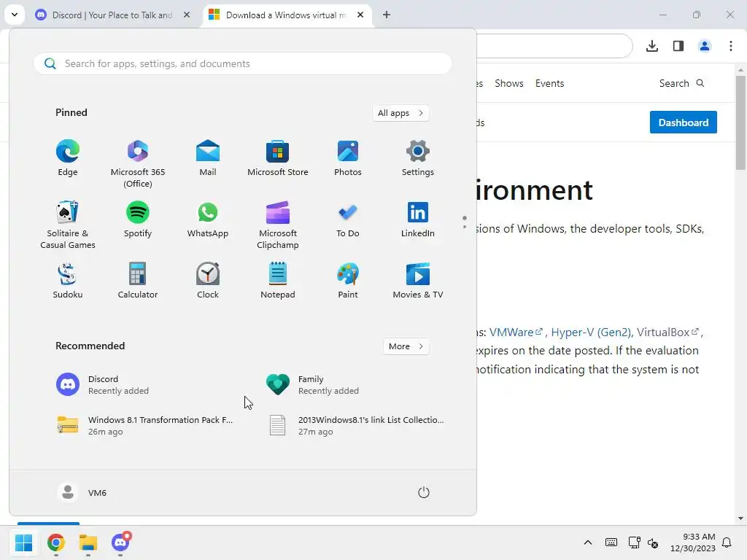This screenshot has width=747, height=560.
Task: Open the Edge pinned app
Action: click(68, 158)
